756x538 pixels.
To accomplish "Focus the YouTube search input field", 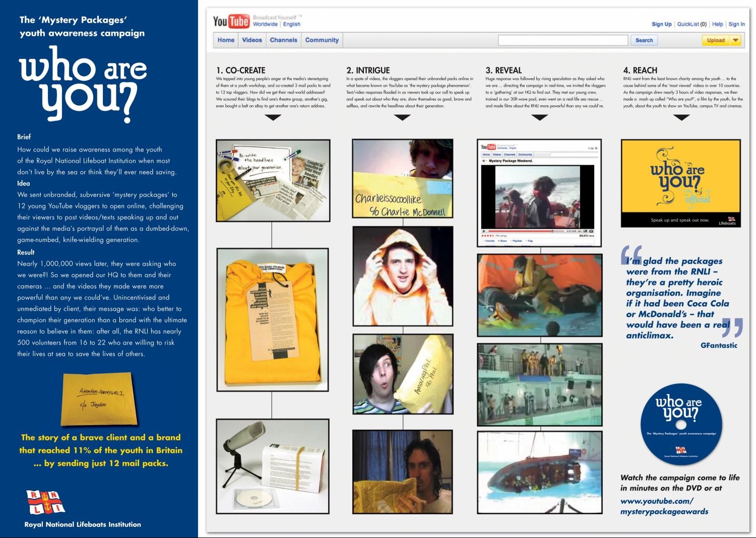I will (x=563, y=40).
